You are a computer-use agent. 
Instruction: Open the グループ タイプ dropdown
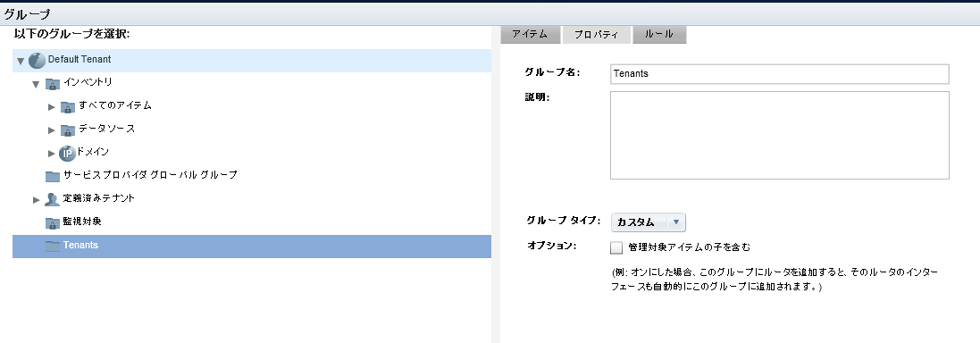tap(649, 222)
